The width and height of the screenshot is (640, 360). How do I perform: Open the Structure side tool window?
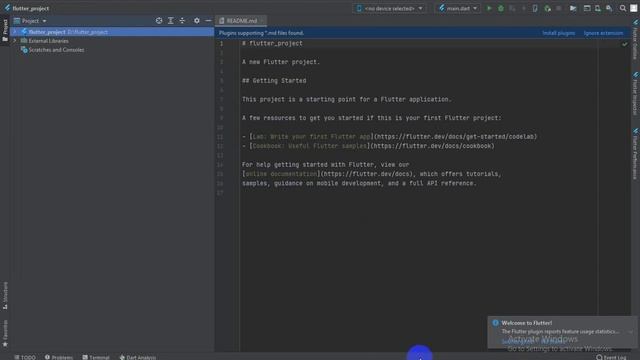[x=5, y=295]
